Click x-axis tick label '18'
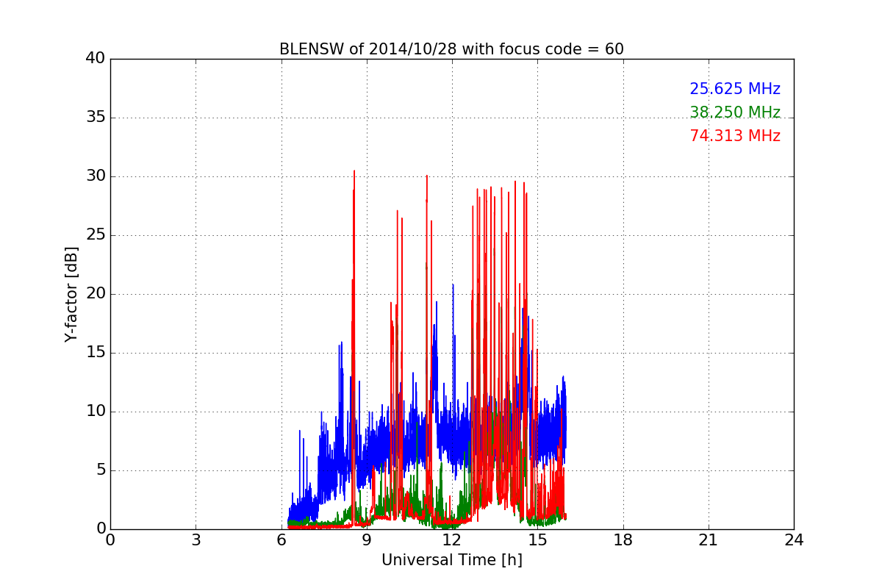This screenshot has width=882, height=588. (x=623, y=540)
